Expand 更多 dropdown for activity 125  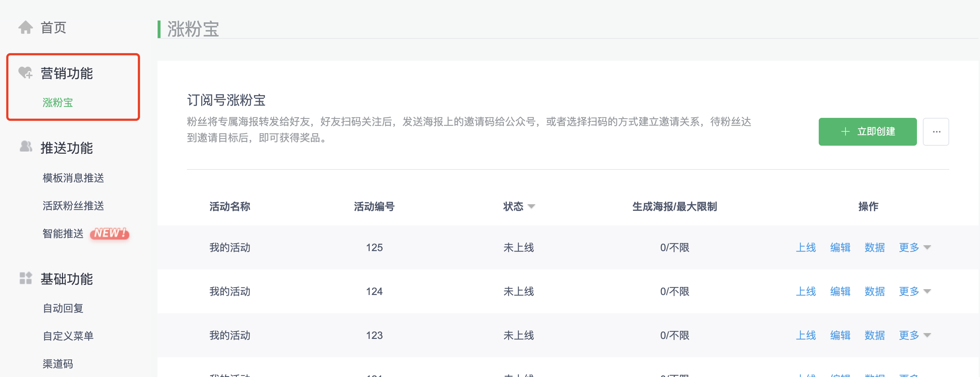point(914,247)
